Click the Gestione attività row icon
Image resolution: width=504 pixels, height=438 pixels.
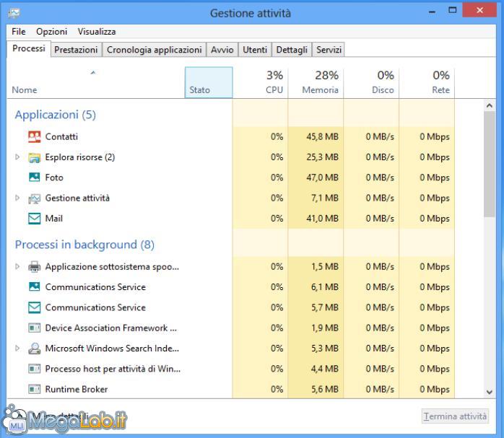pos(35,198)
